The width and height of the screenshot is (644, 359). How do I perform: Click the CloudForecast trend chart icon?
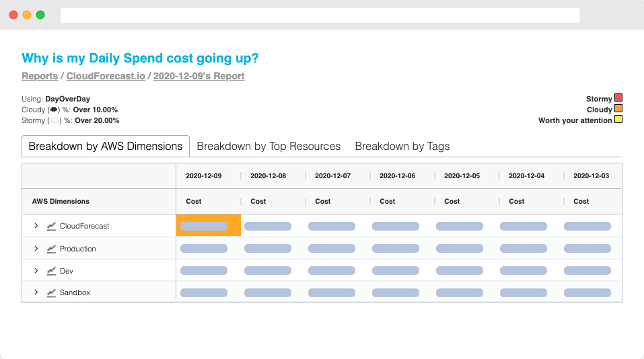51,226
